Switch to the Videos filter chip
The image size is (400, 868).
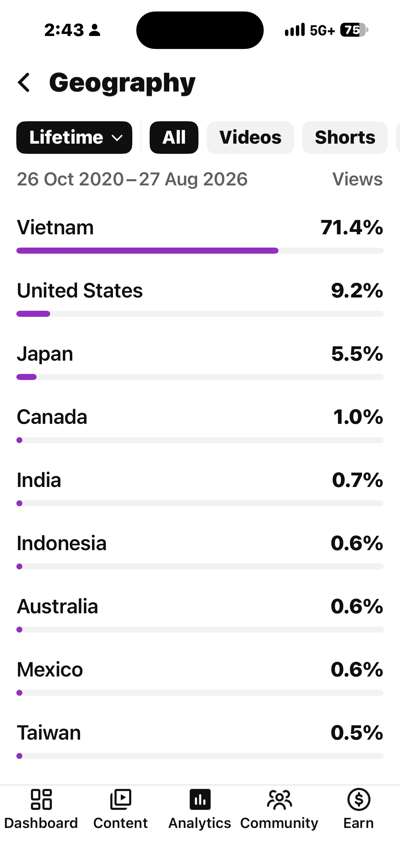point(250,138)
